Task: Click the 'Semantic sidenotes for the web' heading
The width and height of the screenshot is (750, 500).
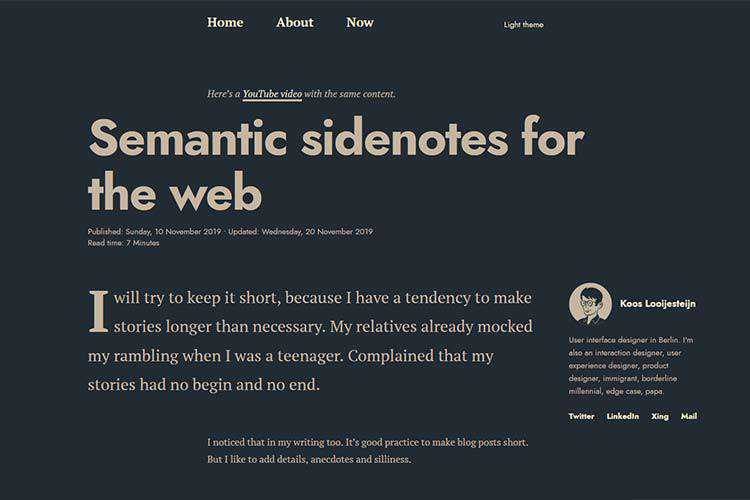Action: point(336,165)
